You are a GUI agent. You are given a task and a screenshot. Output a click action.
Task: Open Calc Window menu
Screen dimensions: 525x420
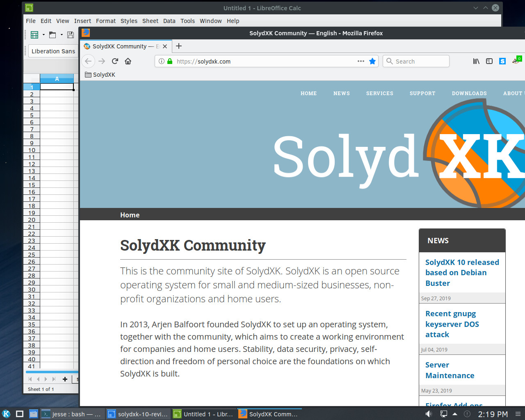211,21
